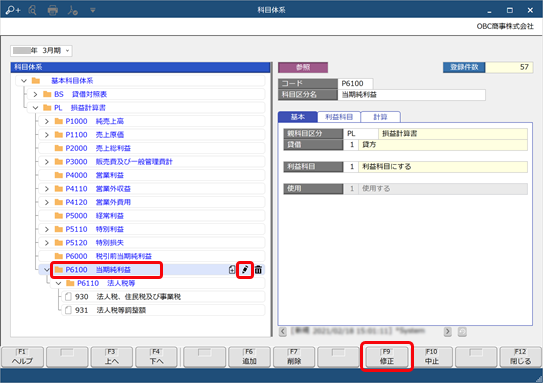Click the next history arrow below detail panel
Image resolution: width=543 pixels, height=383 pixels.
click(x=448, y=332)
